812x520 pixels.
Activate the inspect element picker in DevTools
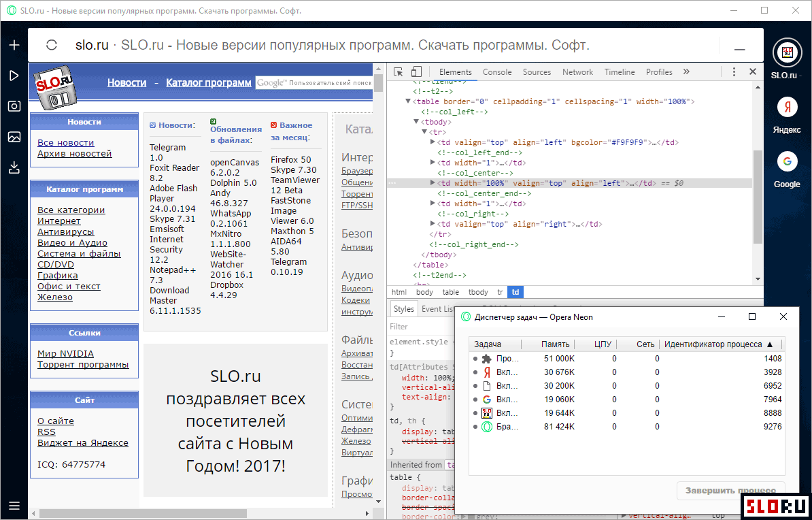(399, 72)
